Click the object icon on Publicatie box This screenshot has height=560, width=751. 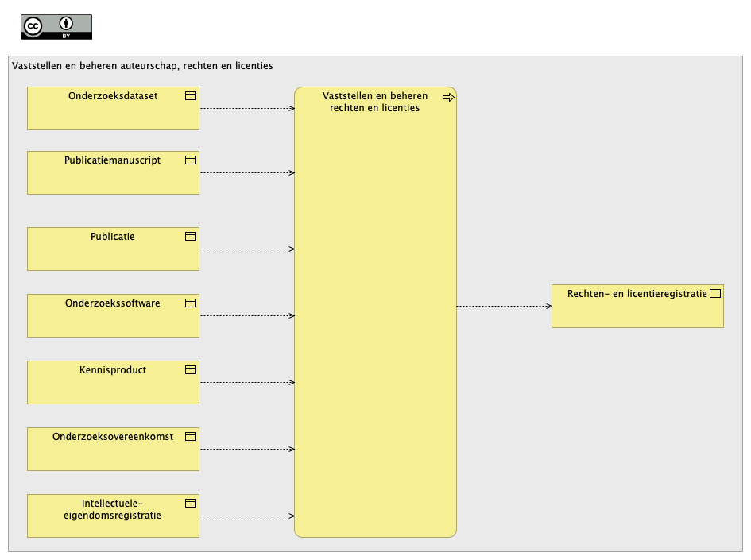point(191,237)
